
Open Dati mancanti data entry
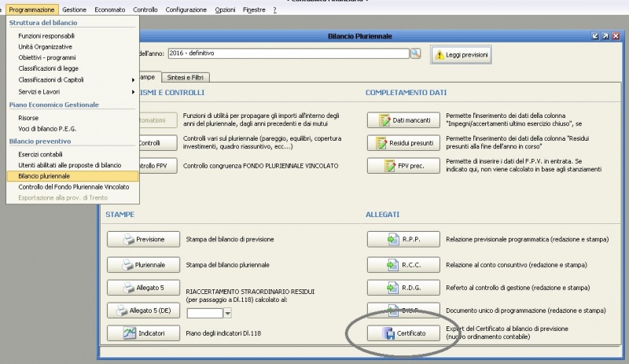click(x=403, y=120)
